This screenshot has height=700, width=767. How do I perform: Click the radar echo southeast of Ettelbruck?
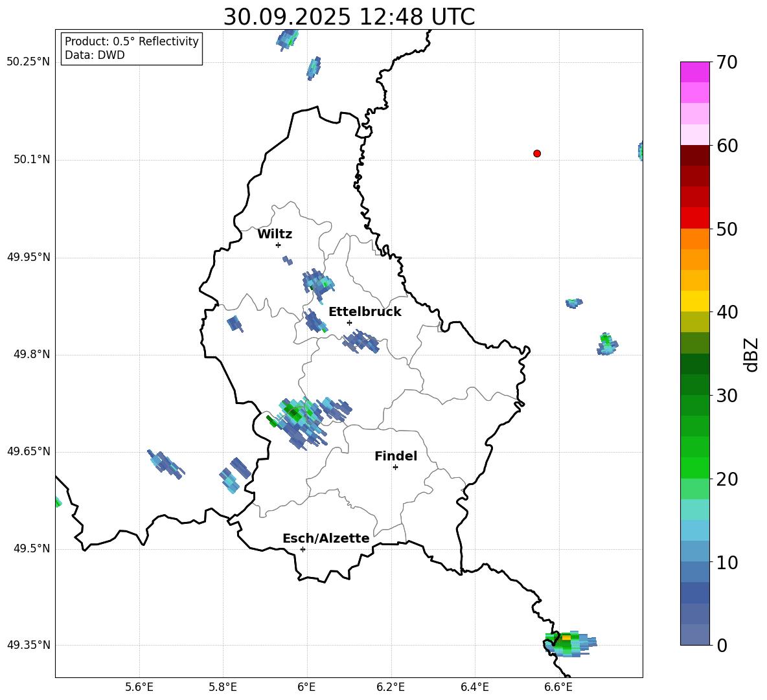361,341
